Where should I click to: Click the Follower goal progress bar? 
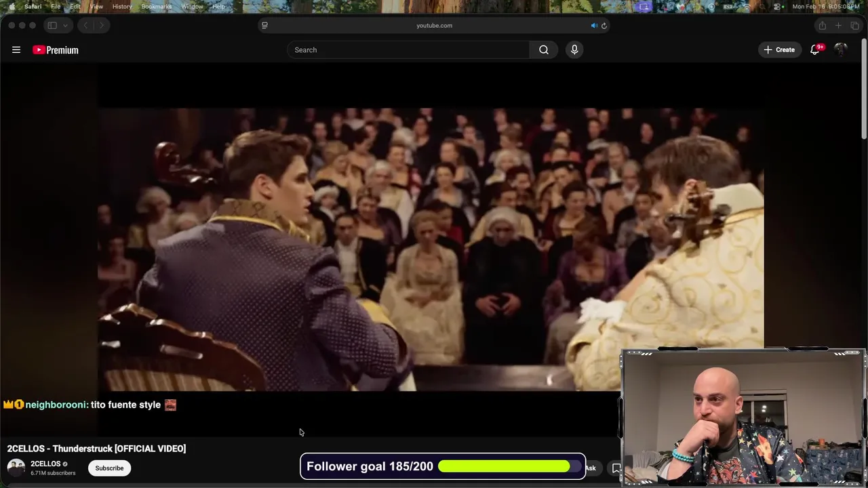click(x=510, y=466)
